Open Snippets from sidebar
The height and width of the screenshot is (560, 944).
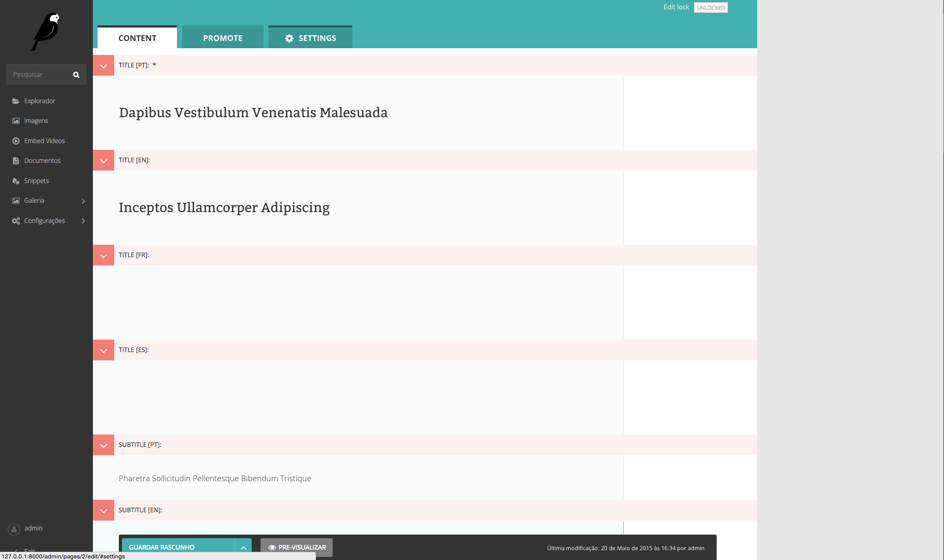point(36,181)
